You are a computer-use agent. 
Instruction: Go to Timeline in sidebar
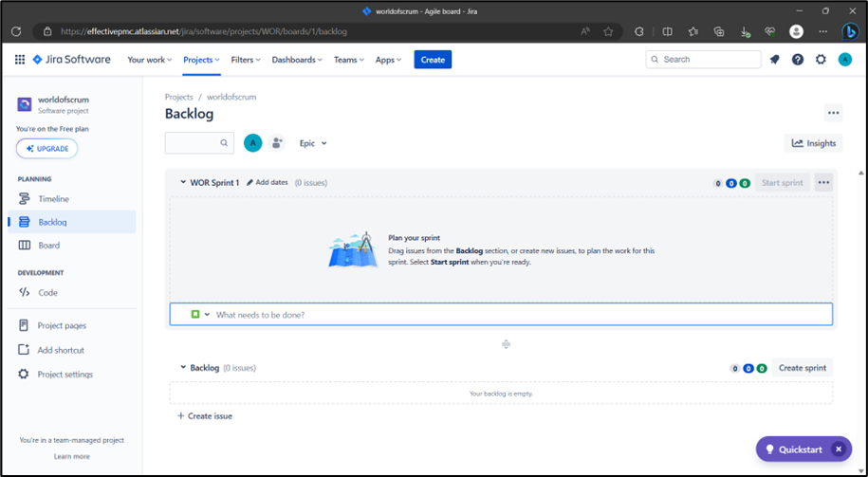click(72, 198)
